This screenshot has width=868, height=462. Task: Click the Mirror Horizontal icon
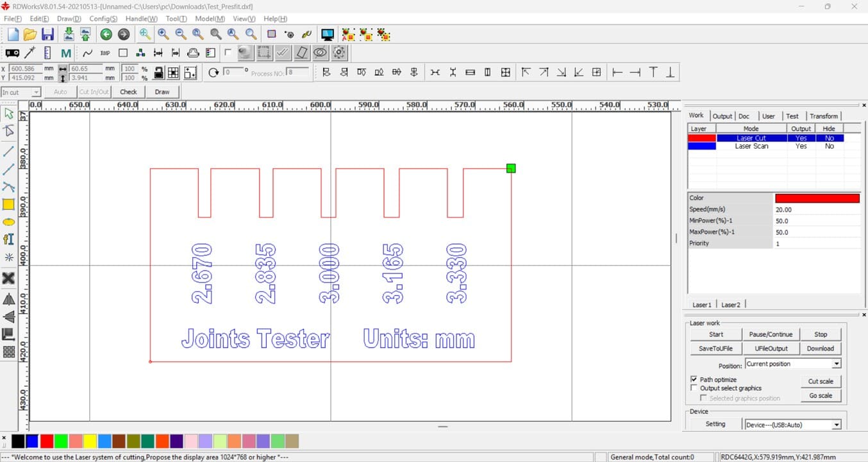click(x=9, y=299)
